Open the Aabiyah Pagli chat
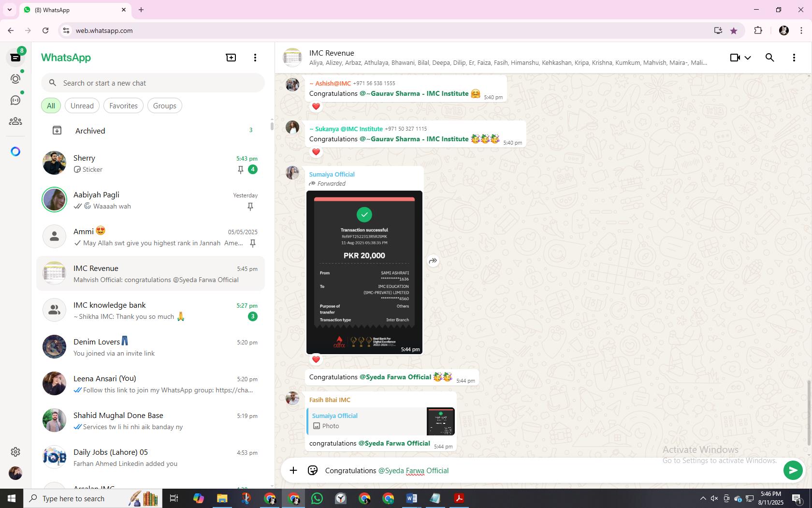This screenshot has height=508, width=812. pyautogui.click(x=151, y=200)
